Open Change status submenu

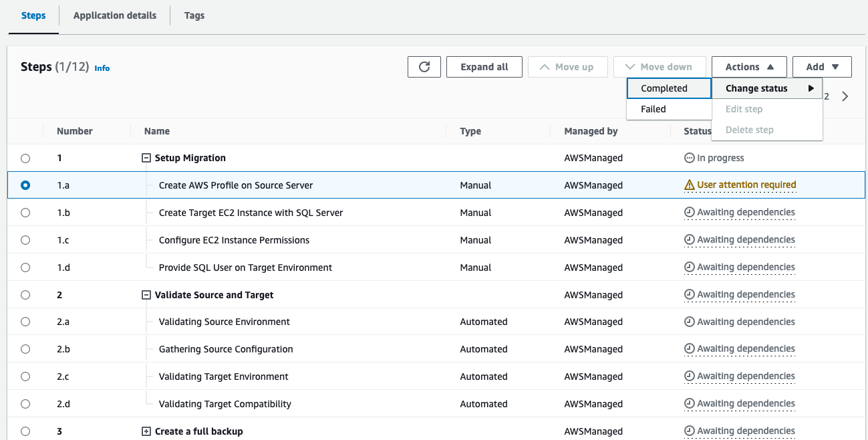pyautogui.click(x=767, y=88)
